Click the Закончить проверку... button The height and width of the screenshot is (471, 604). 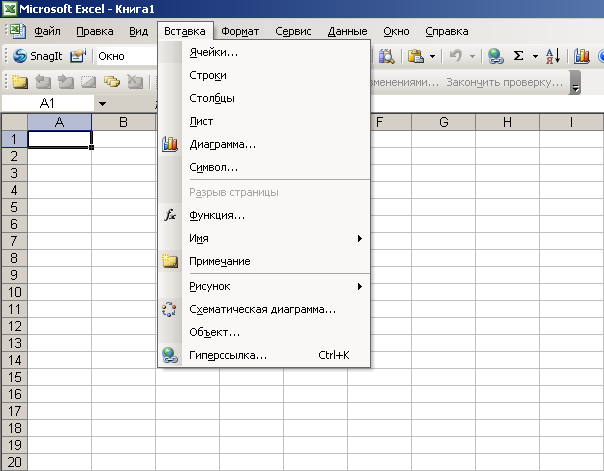coord(505,82)
